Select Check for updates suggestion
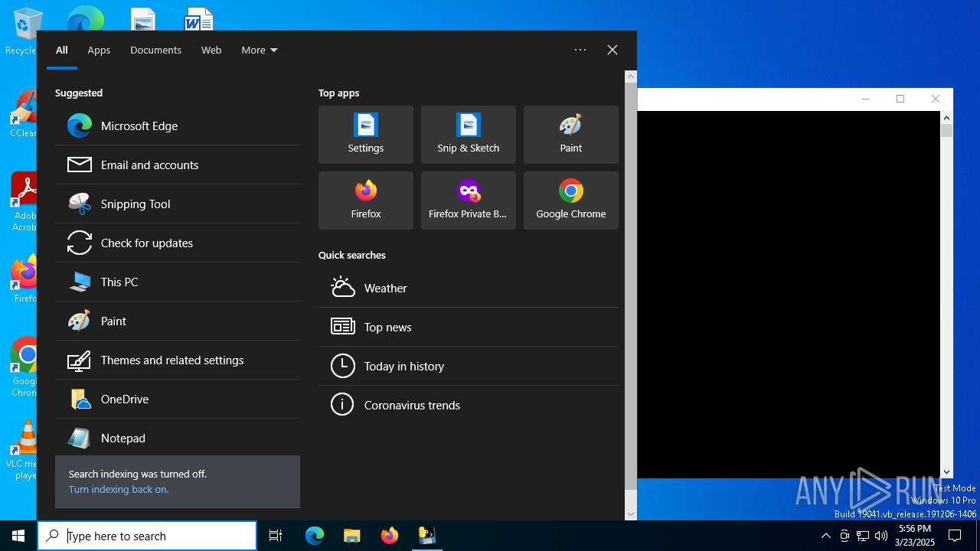980x551 pixels. tap(178, 243)
